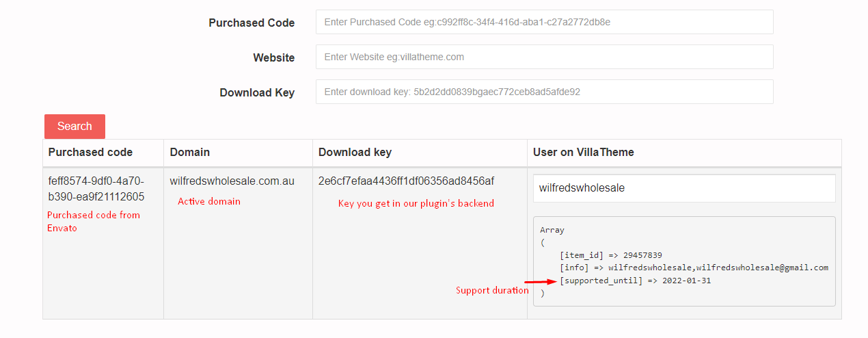This screenshot has height=338, width=868.
Task: Select the purchased code feff8574 cell text
Action: [96, 189]
